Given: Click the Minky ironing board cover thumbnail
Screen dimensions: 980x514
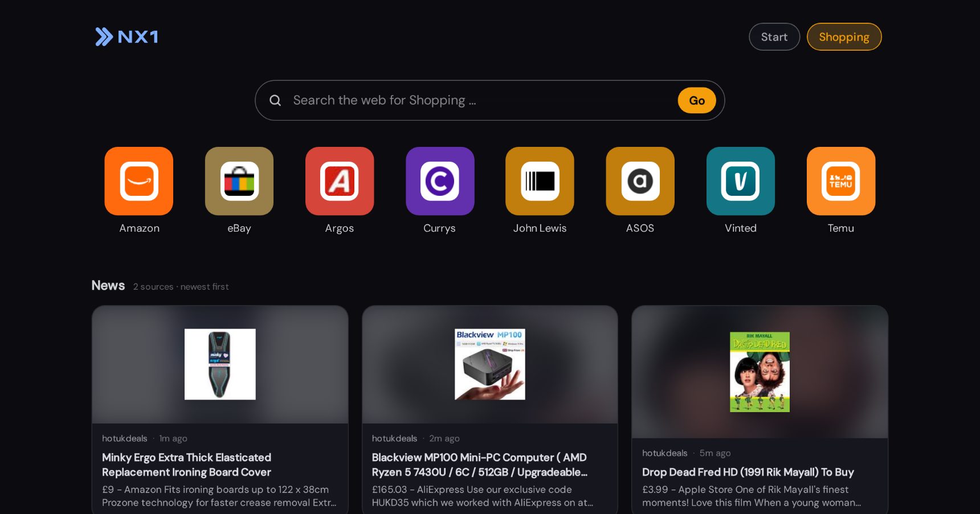Looking at the screenshot, I should pyautogui.click(x=220, y=364).
